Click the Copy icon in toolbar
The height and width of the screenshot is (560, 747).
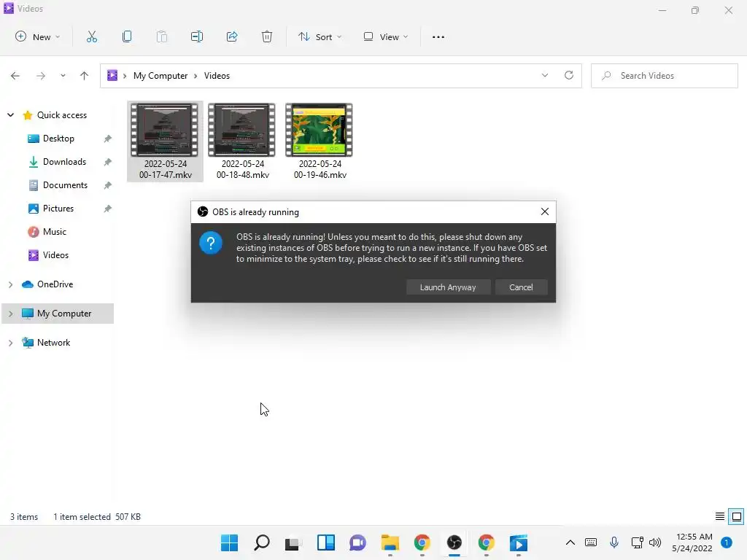pos(127,36)
